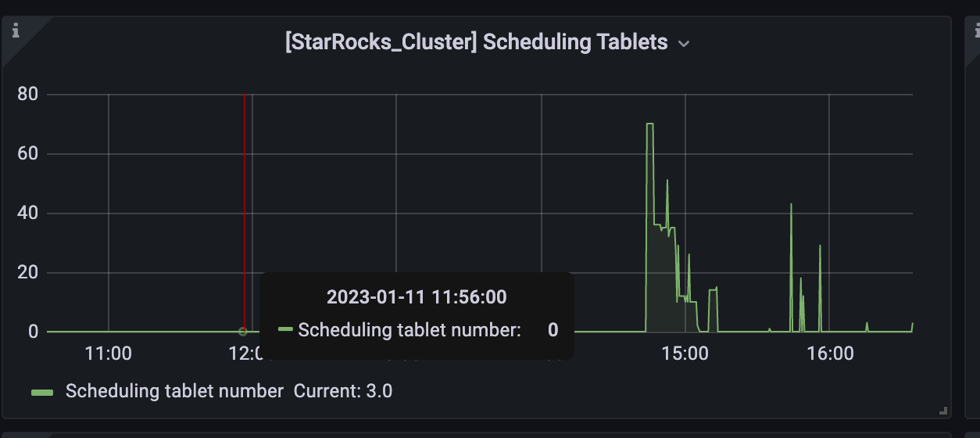Open the chevron beside the Scheduling Tablets title
This screenshot has height=438, width=980.
684,44
